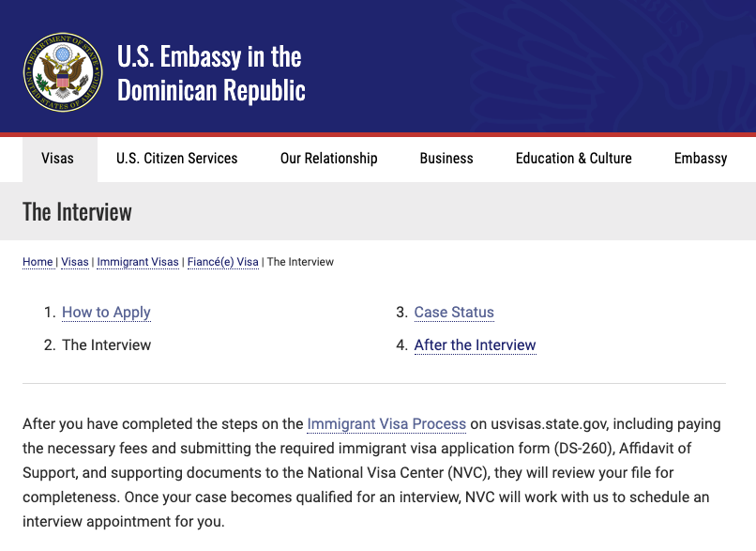Open the Our Relationship menu item
756x551 pixels.
click(x=329, y=159)
